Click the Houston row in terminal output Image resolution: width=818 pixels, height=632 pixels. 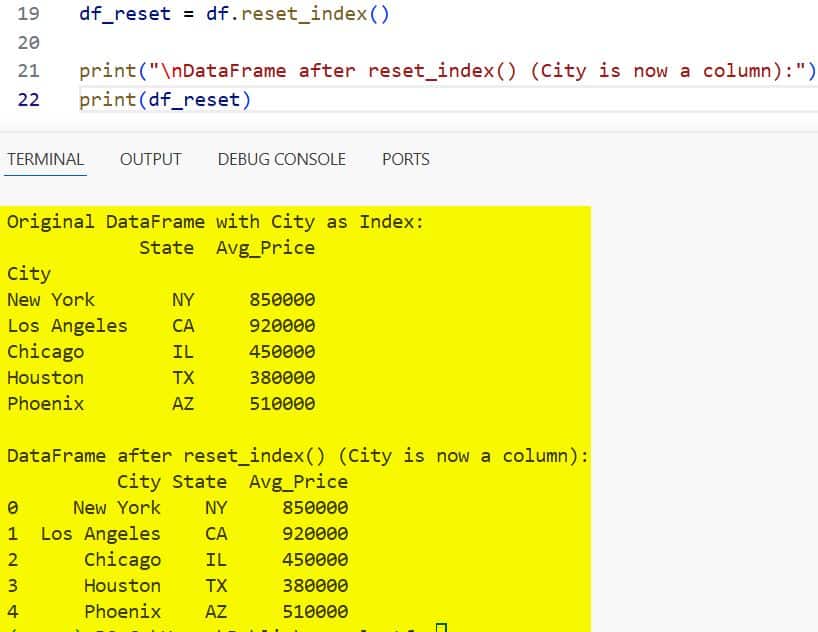click(x=45, y=377)
